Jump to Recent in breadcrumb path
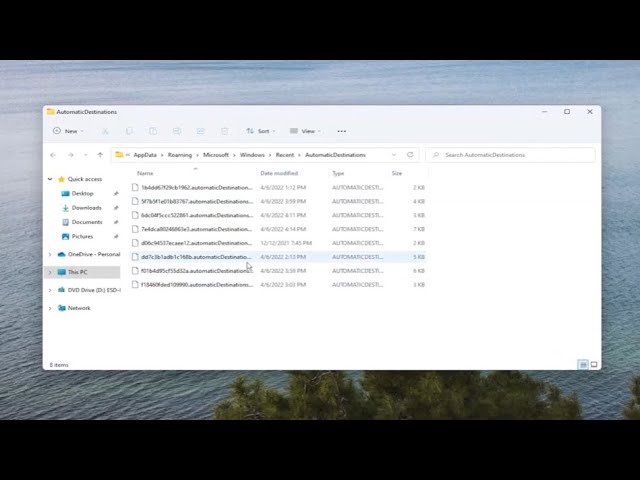 (x=284, y=155)
